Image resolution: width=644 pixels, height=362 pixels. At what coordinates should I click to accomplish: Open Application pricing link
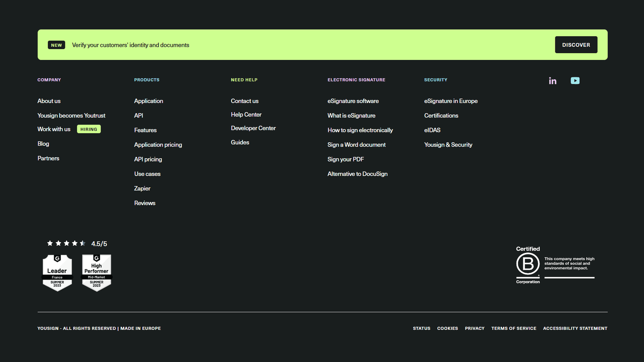[x=158, y=145]
